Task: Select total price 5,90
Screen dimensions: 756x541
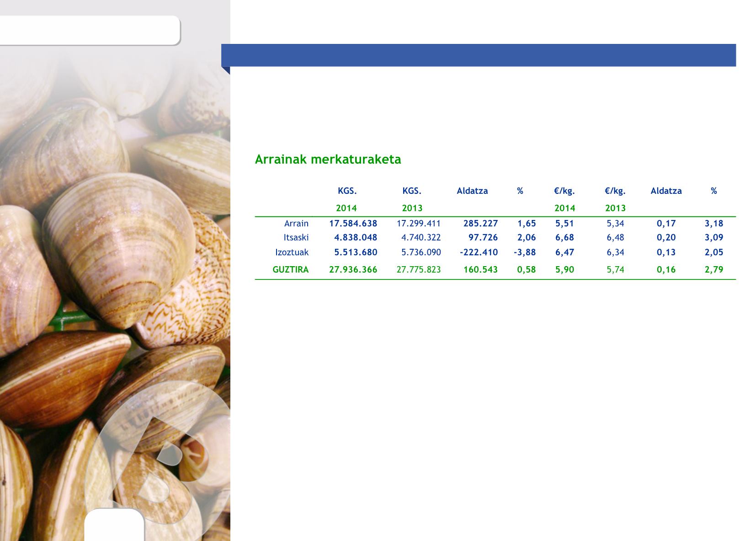Action: point(564,269)
